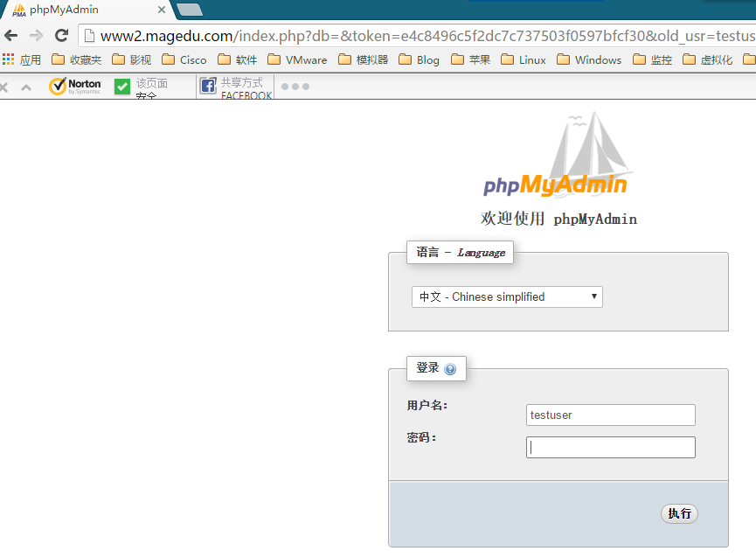
Task: Open the Apps grid icon in bookmarks bar
Action: pos(8,59)
